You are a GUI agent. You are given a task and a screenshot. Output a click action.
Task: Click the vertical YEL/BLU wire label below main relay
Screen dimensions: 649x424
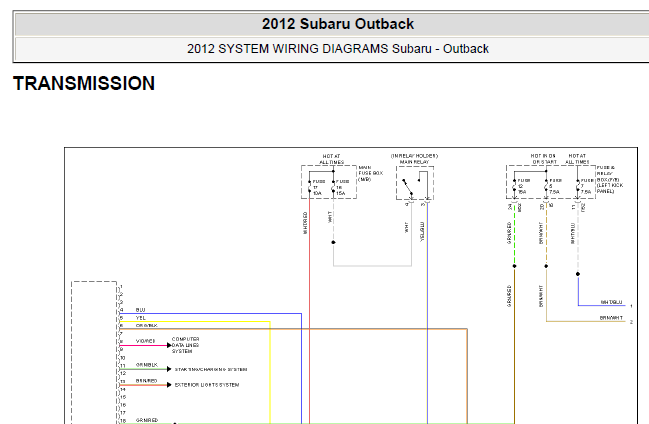[x=422, y=231]
